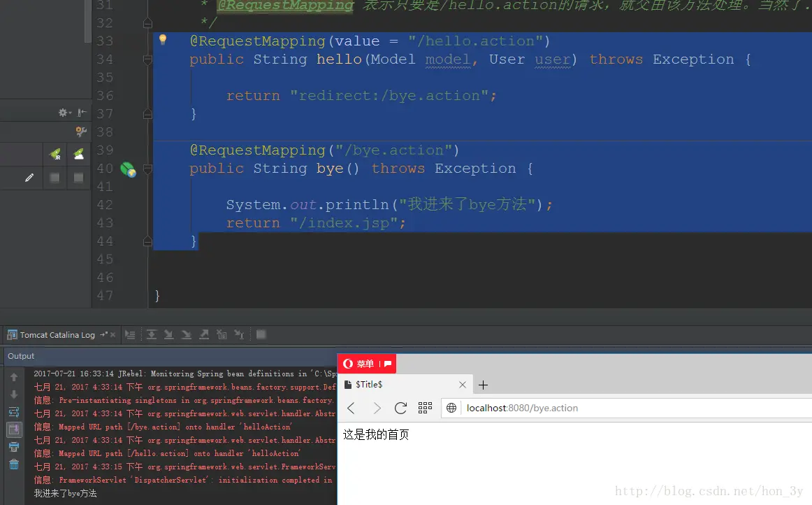
Task: Click the up arrow in Output sidebar
Action: [14, 377]
